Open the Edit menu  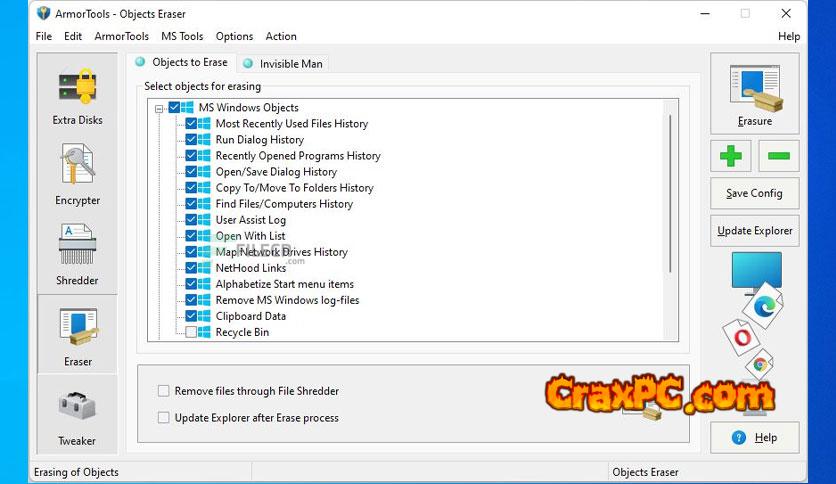click(x=73, y=36)
